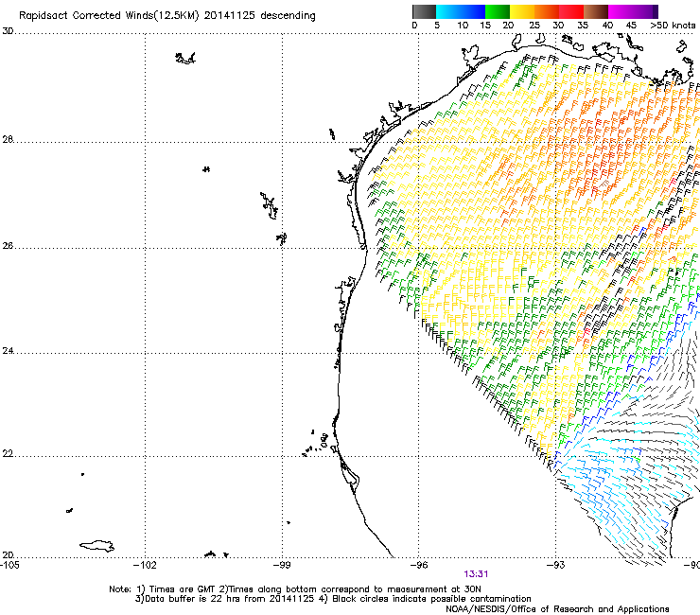The height and width of the screenshot is (615, 700).
Task: Click the '0' legend scale label
Action: (414, 26)
